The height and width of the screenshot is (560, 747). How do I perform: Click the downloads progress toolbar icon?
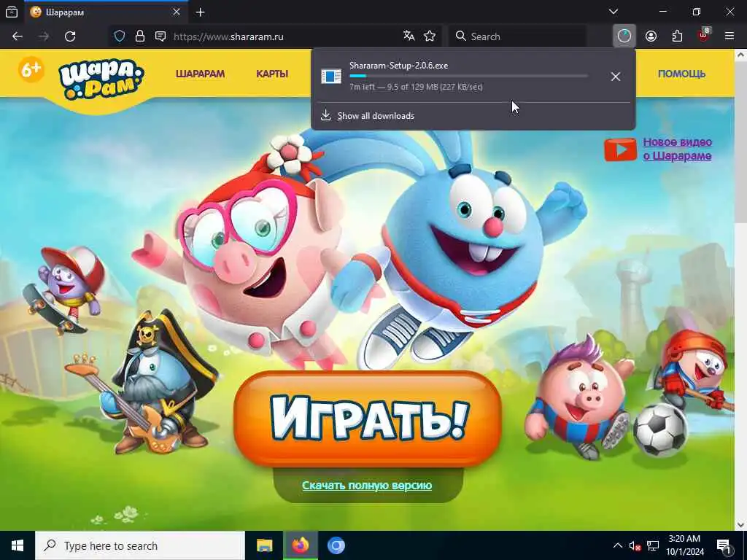click(x=624, y=36)
